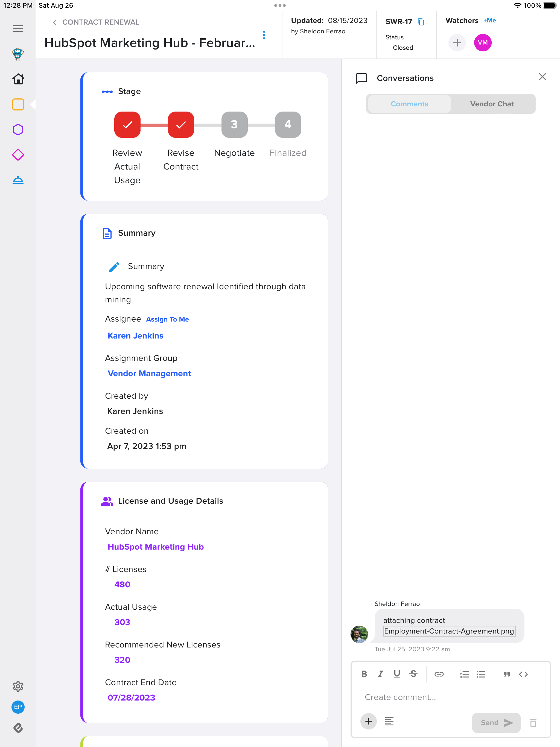This screenshot has height=747, width=560.
Task: Open the purple hexagon sidebar icon
Action: pos(18,130)
